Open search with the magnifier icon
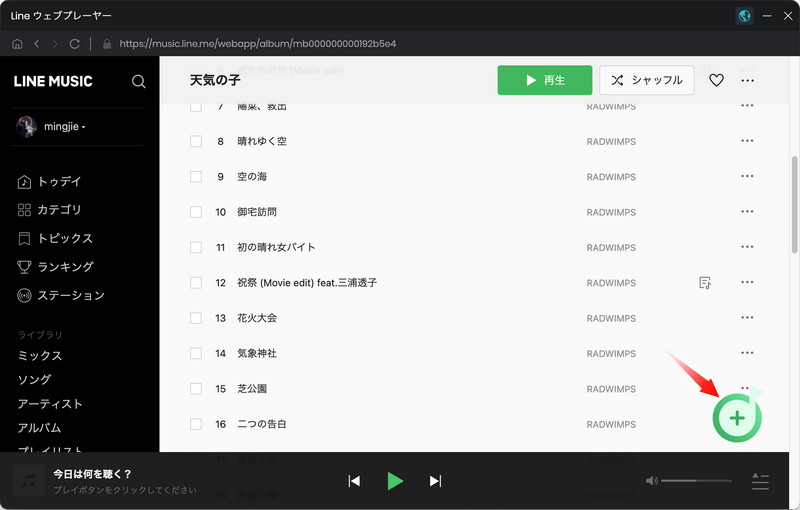 coord(139,82)
